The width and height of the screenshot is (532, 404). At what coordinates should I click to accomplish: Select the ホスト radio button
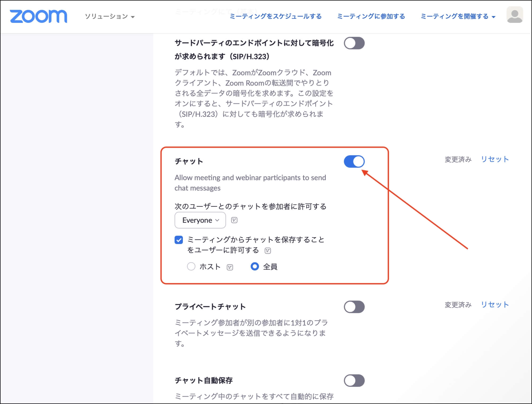click(x=191, y=266)
